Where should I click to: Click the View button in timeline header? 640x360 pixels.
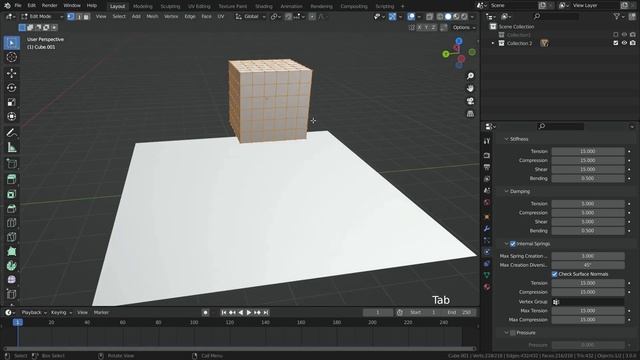click(82, 312)
